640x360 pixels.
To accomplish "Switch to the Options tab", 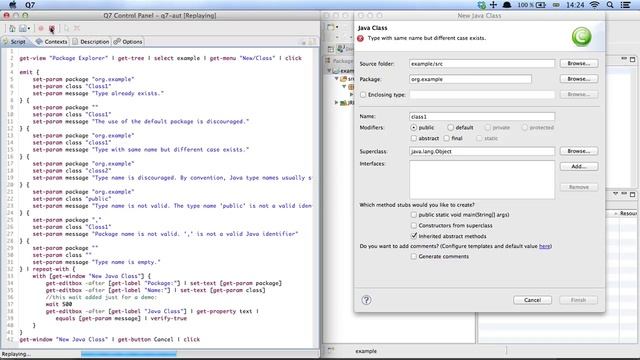I will (x=128, y=42).
